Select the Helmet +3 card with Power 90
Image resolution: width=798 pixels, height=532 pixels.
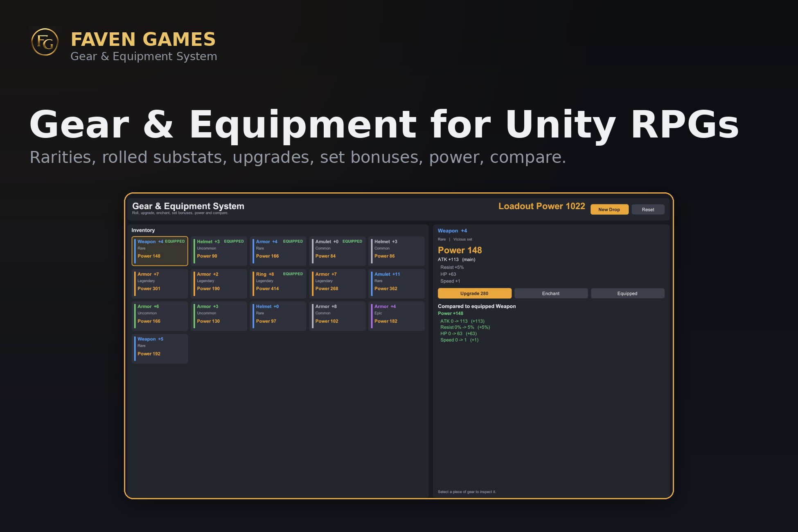[219, 251]
